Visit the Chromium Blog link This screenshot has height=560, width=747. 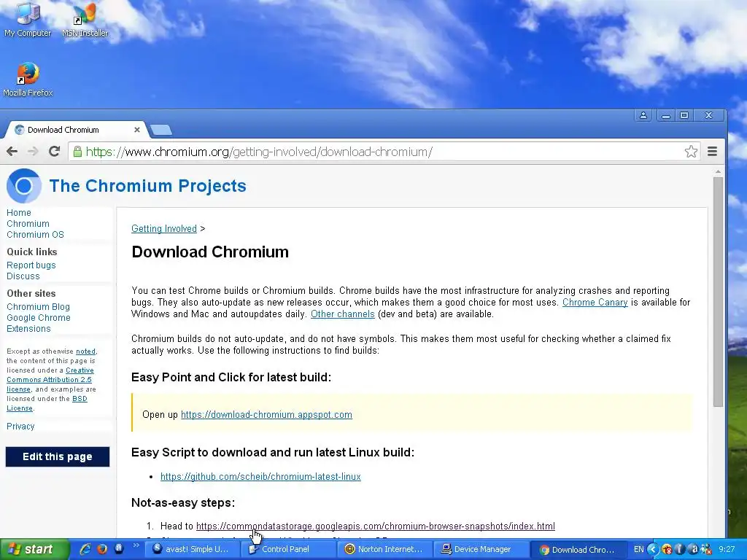tap(38, 307)
